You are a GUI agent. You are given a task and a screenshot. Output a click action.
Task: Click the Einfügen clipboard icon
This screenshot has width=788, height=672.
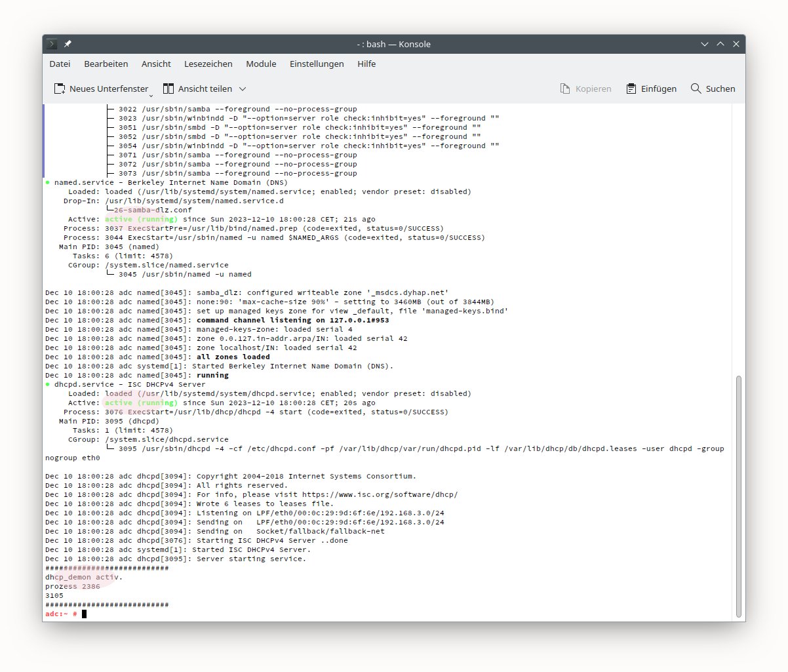(631, 89)
